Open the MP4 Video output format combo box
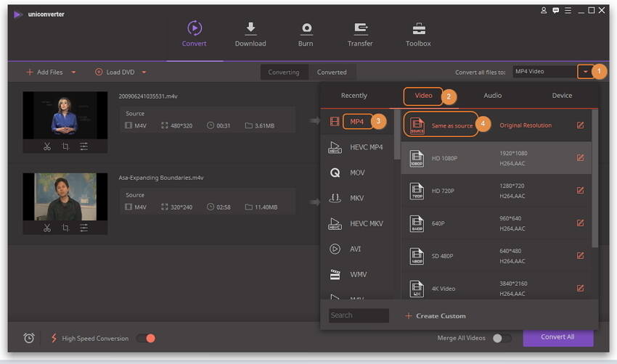The height and width of the screenshot is (364, 617). point(544,72)
